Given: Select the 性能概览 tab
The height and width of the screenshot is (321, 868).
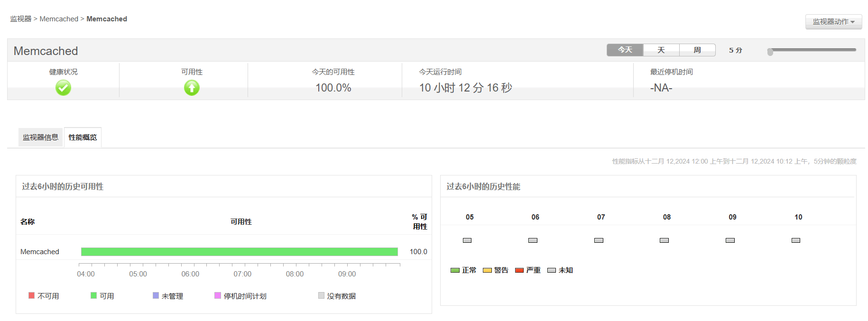Looking at the screenshot, I should [x=83, y=138].
